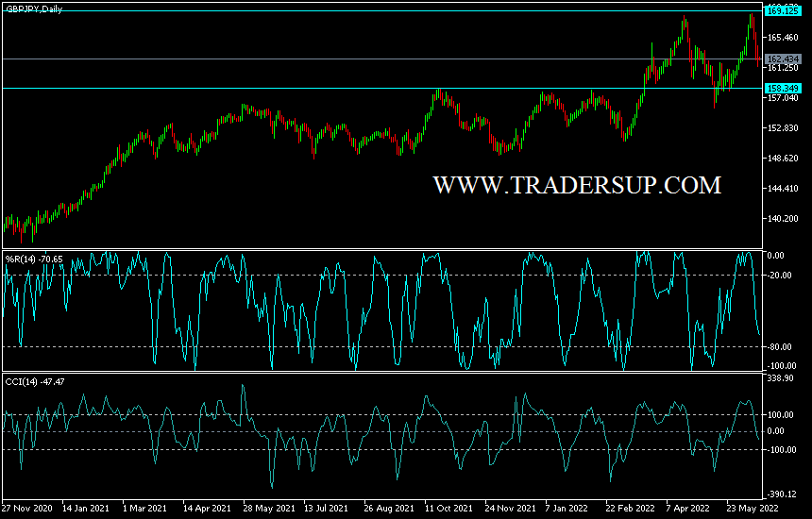The image size is (812, 519).
Task: Click the 157.040 price axis value
Action: 783,98
